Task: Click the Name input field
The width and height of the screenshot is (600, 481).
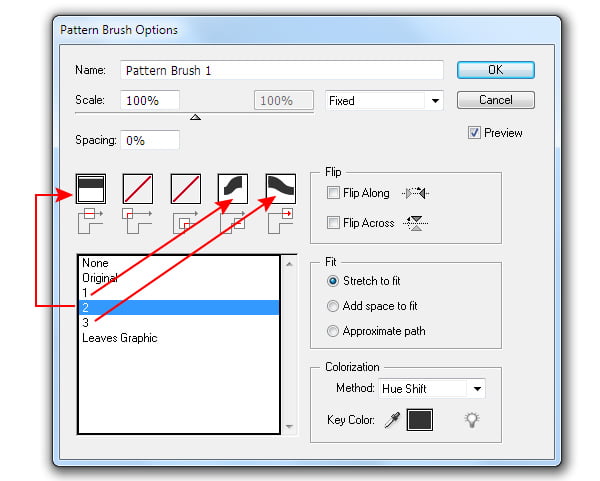Action: coord(282,70)
